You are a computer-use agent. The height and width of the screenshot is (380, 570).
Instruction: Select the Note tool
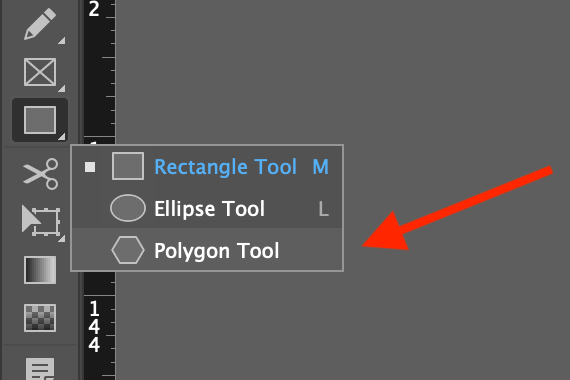coord(40,369)
